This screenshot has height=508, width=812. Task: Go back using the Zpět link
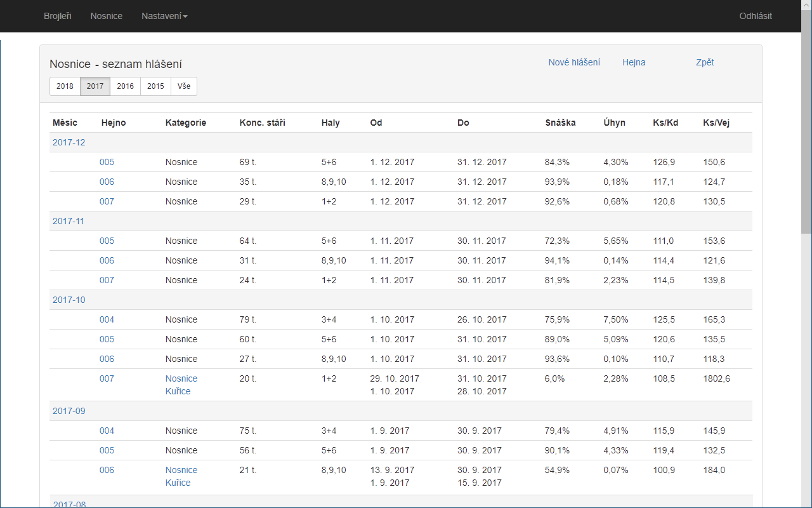click(x=705, y=62)
